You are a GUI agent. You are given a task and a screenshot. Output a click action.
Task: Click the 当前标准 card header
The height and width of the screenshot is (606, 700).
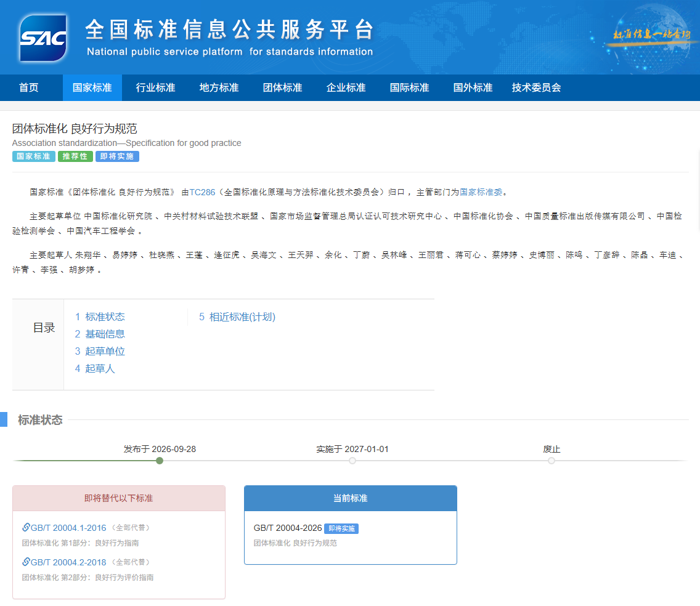tap(351, 498)
